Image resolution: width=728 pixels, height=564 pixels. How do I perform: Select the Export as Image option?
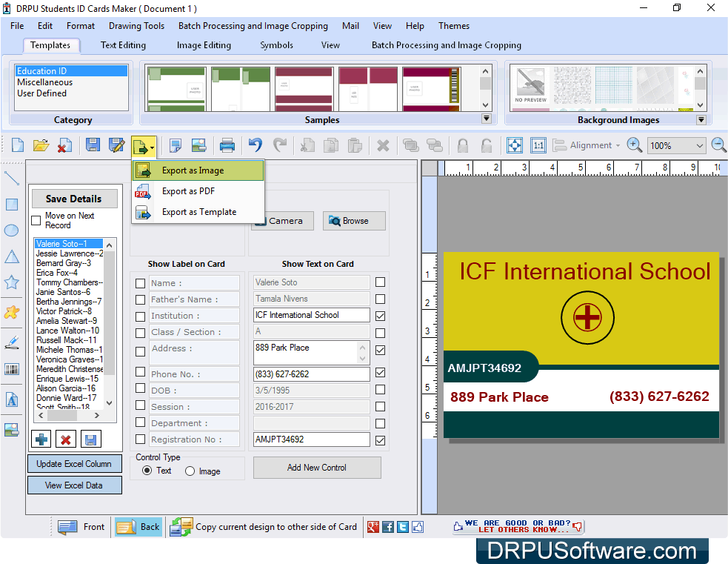tap(192, 170)
